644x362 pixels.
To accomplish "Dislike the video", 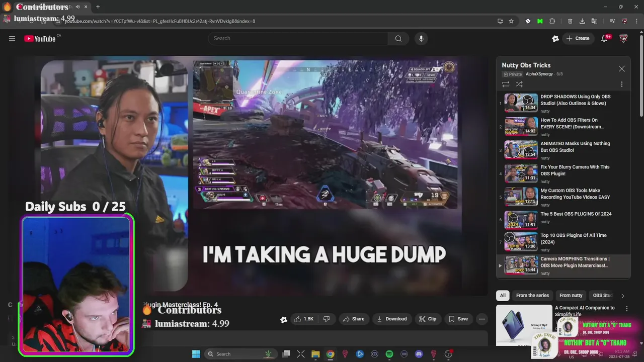I will (327, 319).
